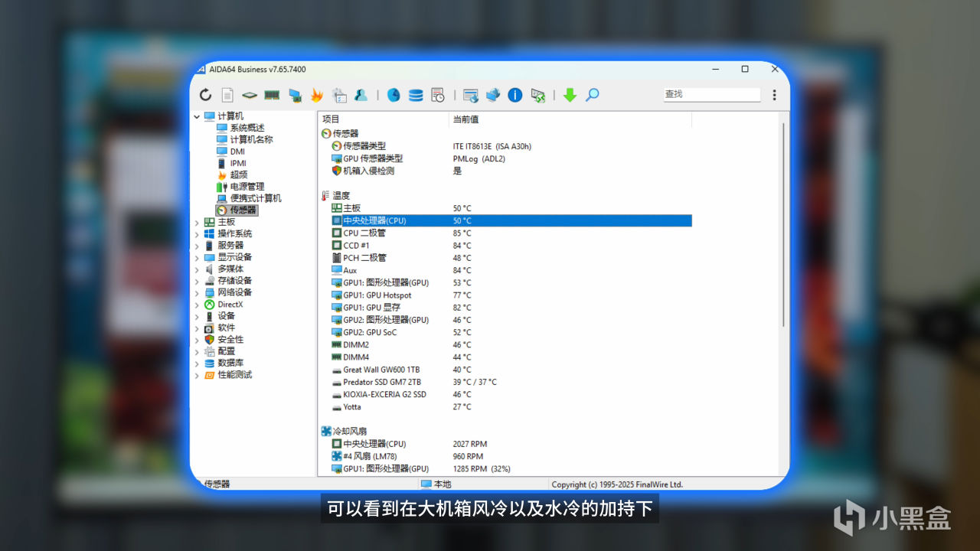Image resolution: width=980 pixels, height=551 pixels.
Task: Click into the 查找 search field
Action: (712, 94)
